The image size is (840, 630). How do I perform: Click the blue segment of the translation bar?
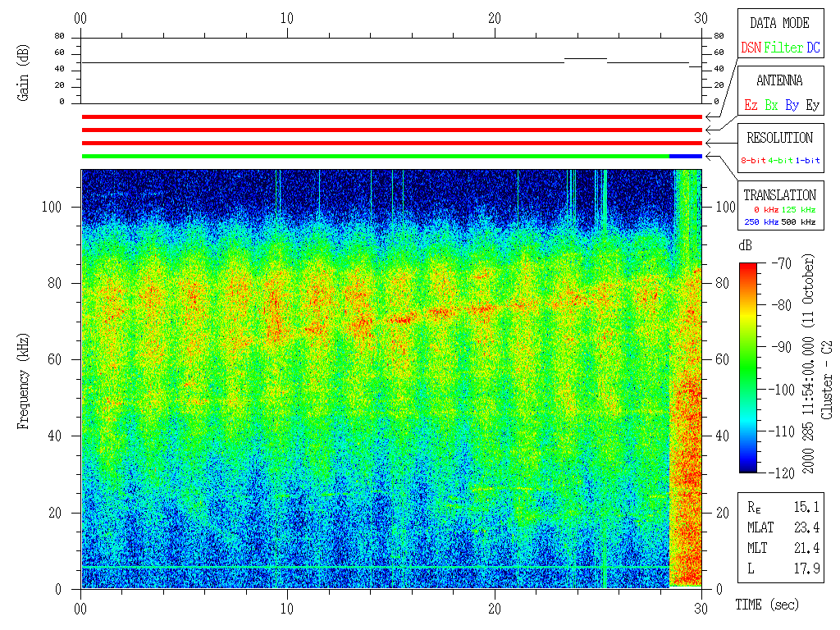coord(686,156)
